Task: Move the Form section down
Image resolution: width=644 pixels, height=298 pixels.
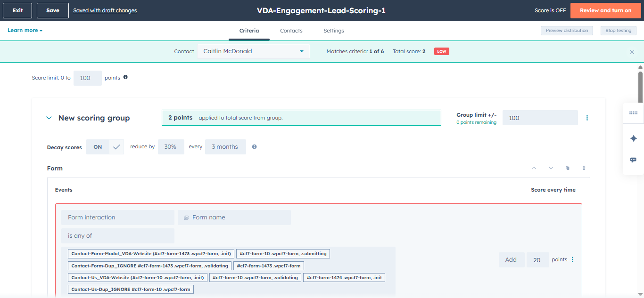Action: point(551,168)
